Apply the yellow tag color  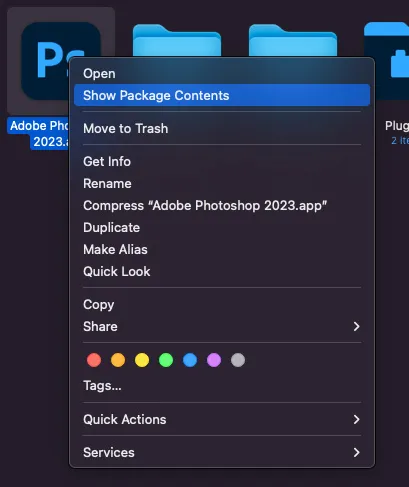142,360
